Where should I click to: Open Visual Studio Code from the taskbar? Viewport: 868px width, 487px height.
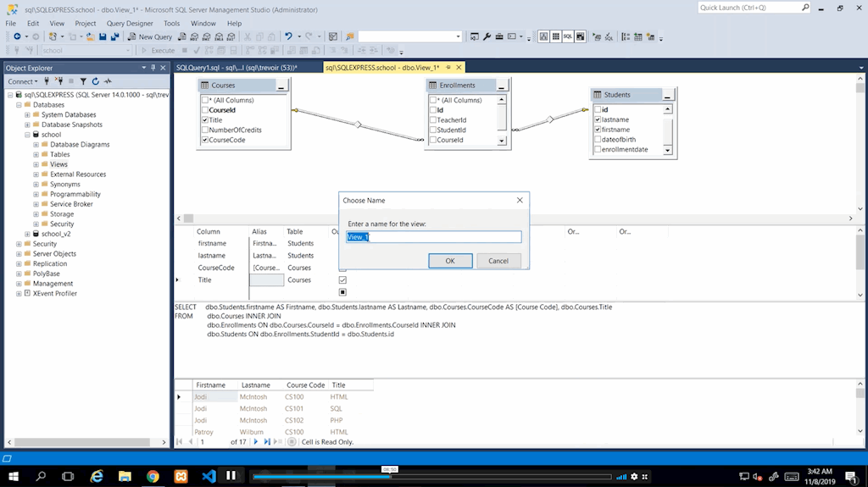[x=209, y=476]
